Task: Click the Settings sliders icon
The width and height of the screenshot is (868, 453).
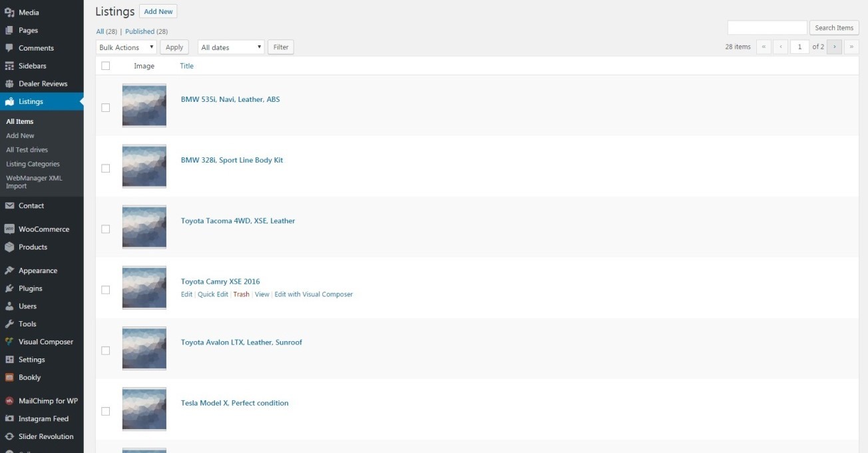Action: (9, 360)
